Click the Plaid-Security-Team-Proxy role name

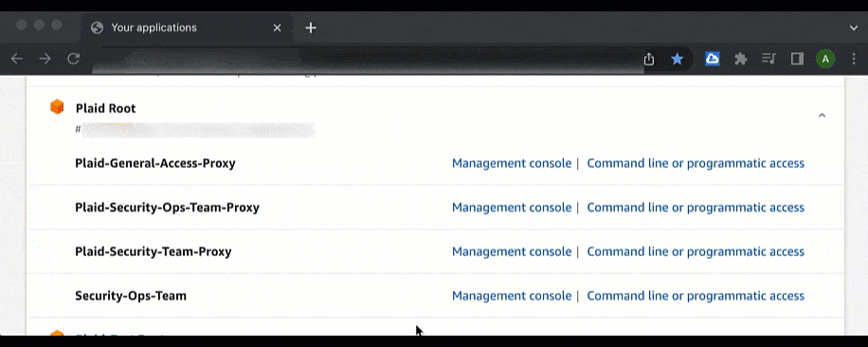154,251
